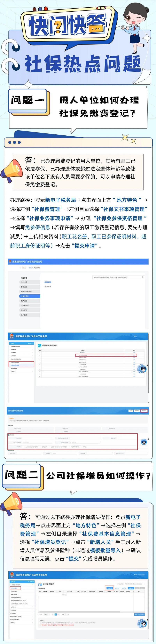Click the tax bureau emblem in the first screenshot header
This screenshot has width=156, height=644.
[10, 261]
